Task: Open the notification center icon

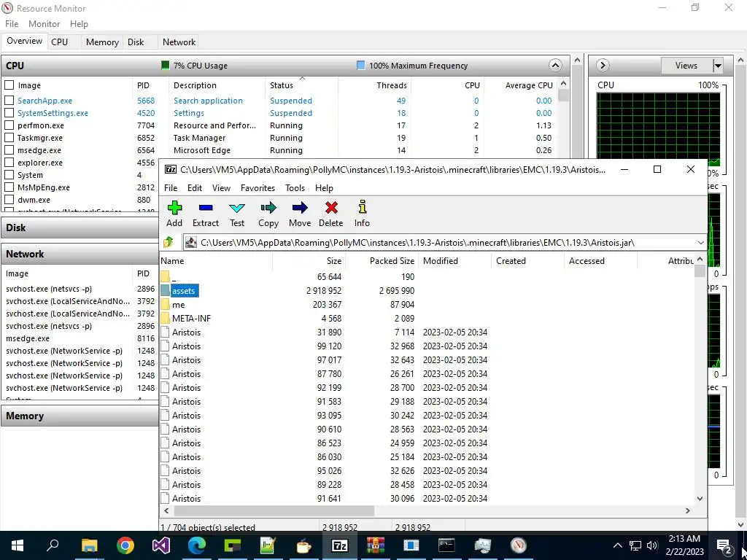Action: coord(724,545)
